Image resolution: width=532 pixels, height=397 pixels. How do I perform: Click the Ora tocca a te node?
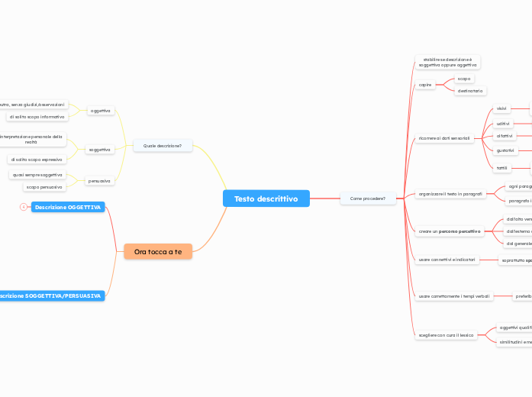158,251
